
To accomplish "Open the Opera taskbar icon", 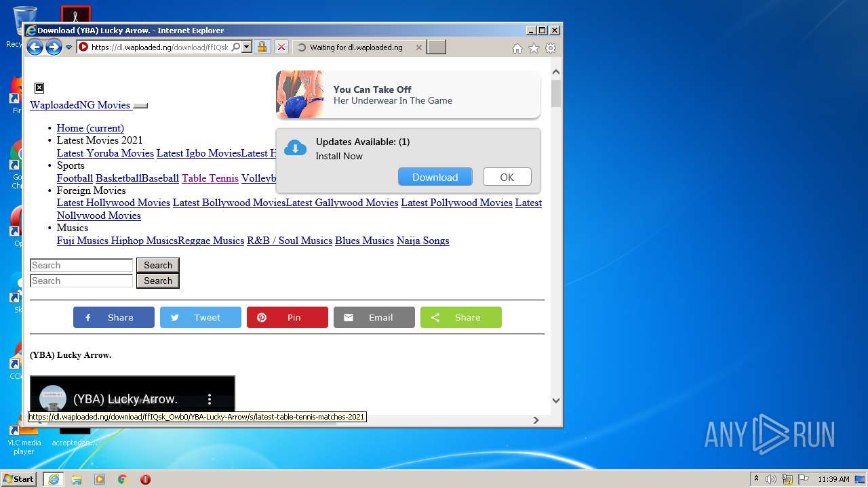I will 145,479.
